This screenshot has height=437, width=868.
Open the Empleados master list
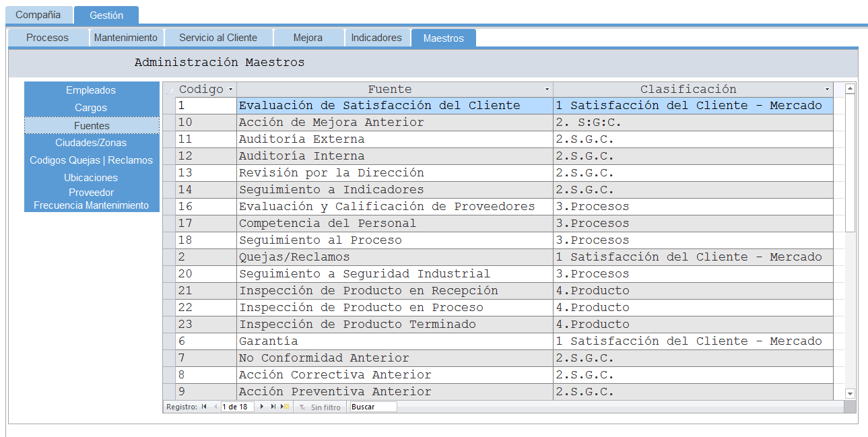point(91,90)
